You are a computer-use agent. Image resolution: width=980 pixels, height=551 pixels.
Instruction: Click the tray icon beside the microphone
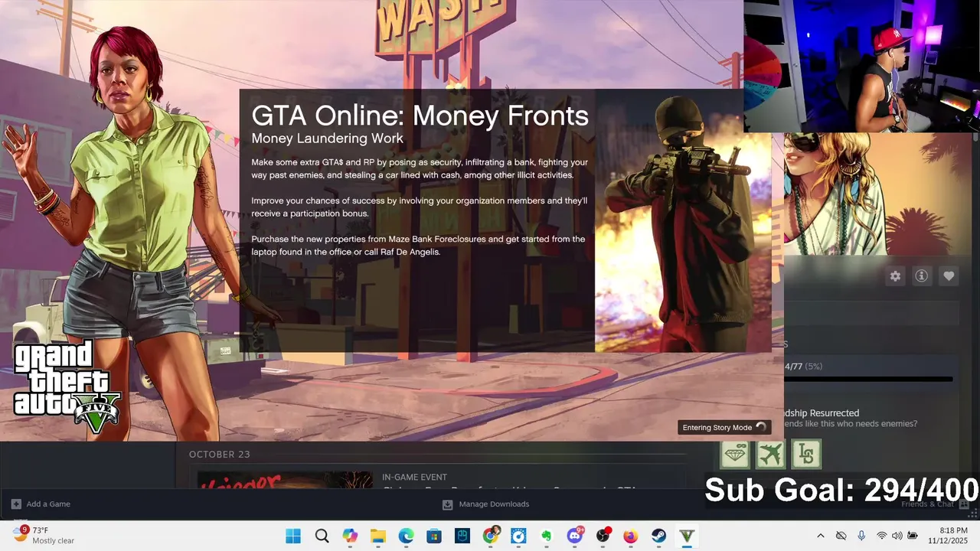point(841,536)
